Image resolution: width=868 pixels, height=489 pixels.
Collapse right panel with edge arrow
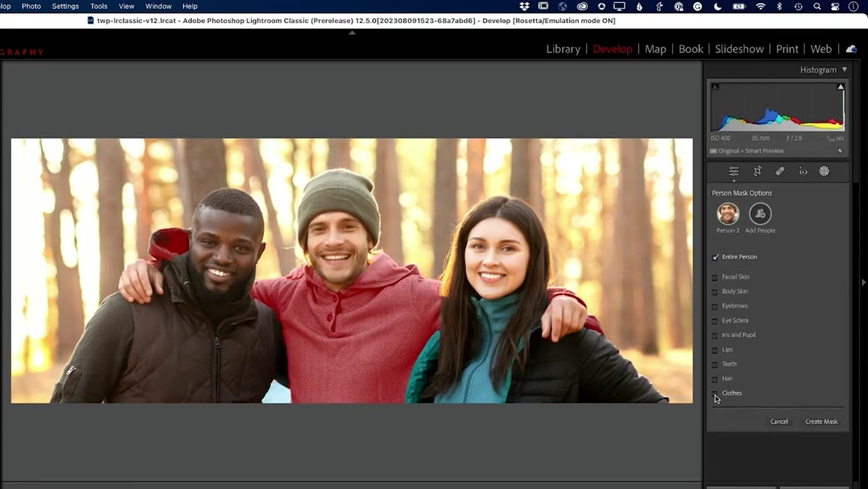point(863,282)
